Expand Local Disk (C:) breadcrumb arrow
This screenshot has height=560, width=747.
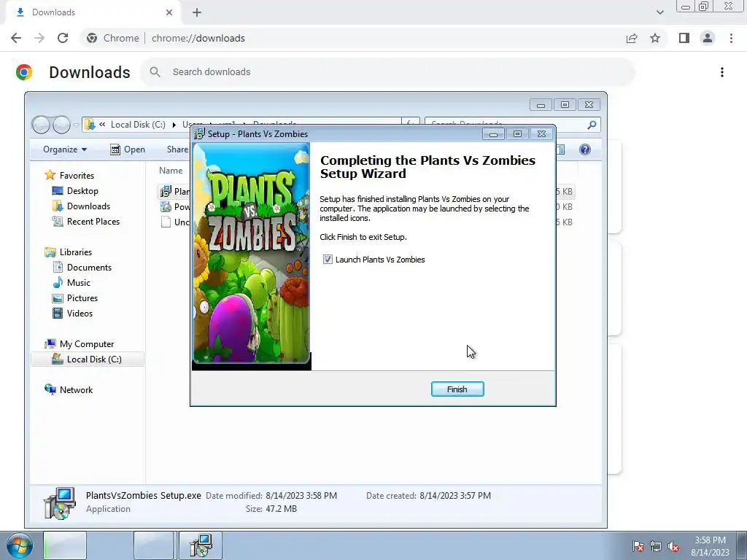(174, 125)
